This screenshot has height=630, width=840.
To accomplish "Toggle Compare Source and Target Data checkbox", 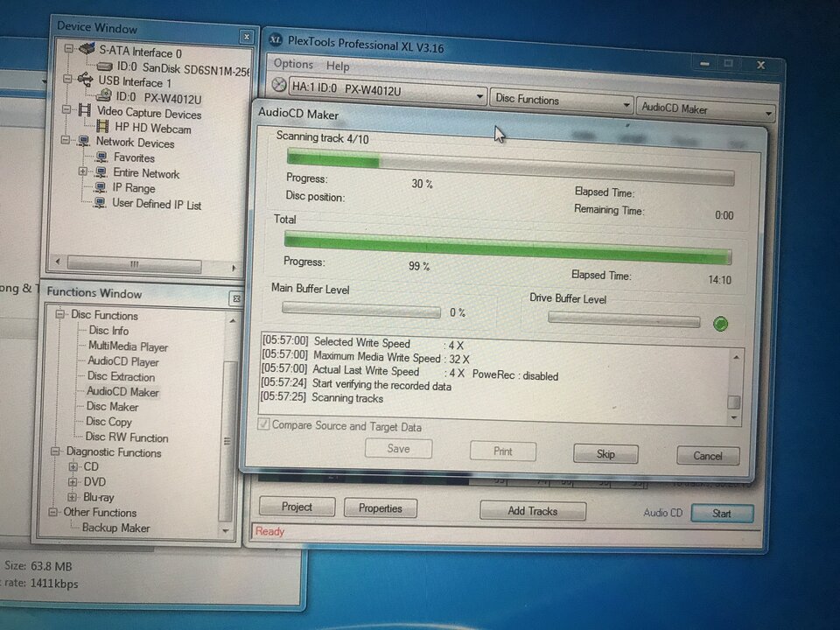I will point(263,423).
